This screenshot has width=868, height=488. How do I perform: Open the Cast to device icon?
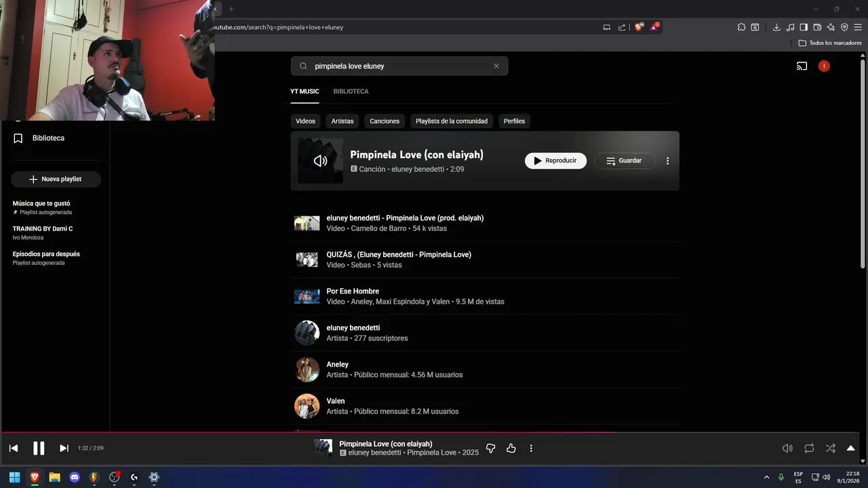802,66
